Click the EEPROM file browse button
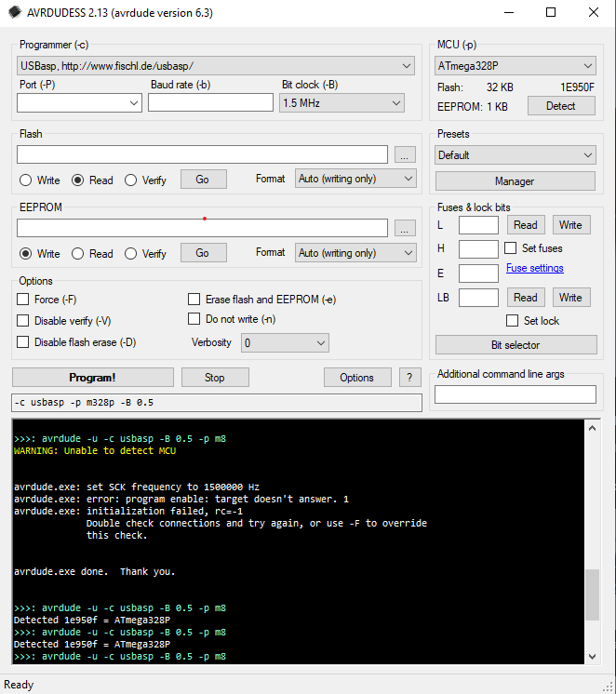Viewport: 616px width, 694px height. (405, 228)
